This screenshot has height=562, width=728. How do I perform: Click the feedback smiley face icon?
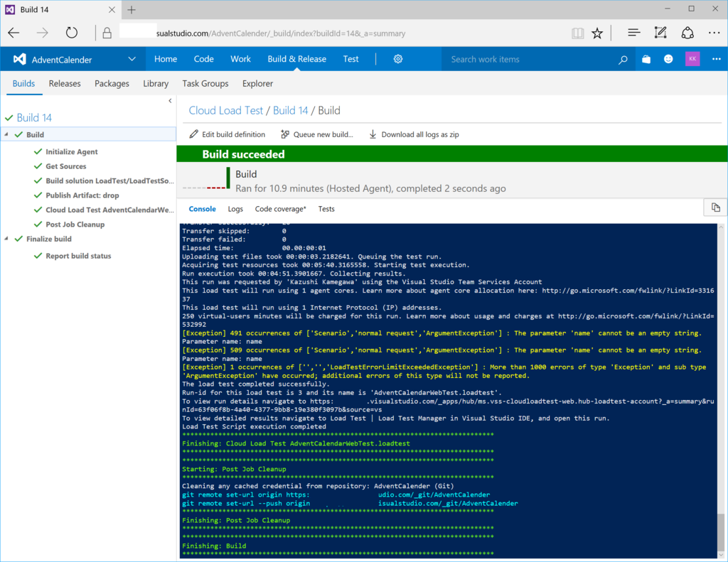point(668,59)
